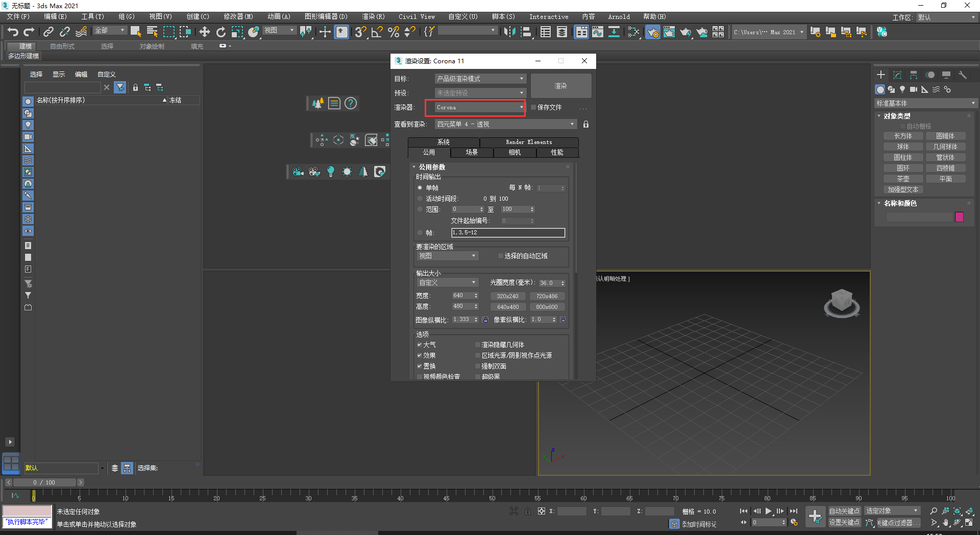Click the object color swatch

coord(959,216)
